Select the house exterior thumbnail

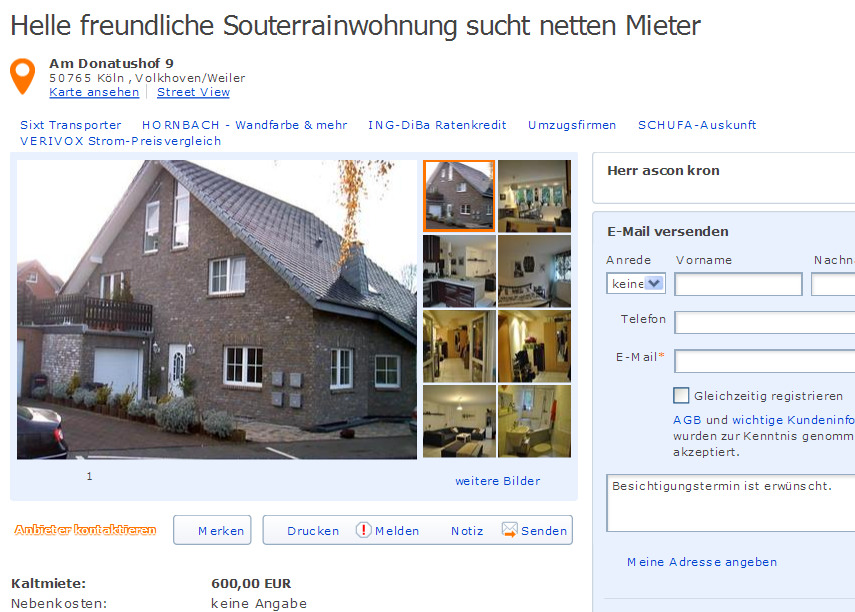click(x=459, y=196)
